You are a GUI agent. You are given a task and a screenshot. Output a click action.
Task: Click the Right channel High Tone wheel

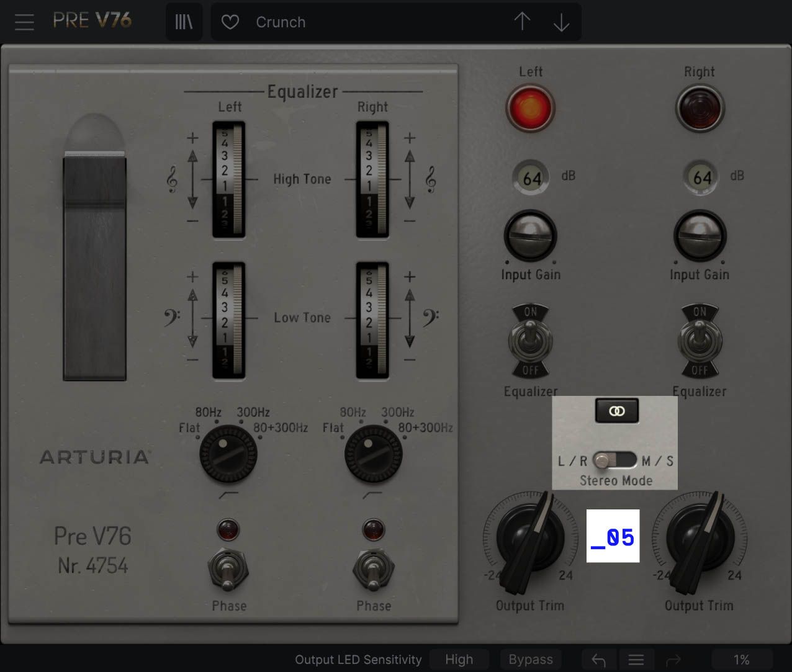coord(372,180)
